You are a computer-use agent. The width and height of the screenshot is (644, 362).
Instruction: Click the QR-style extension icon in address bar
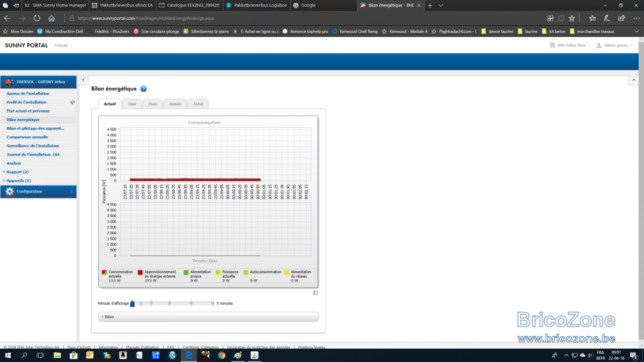tap(550, 18)
